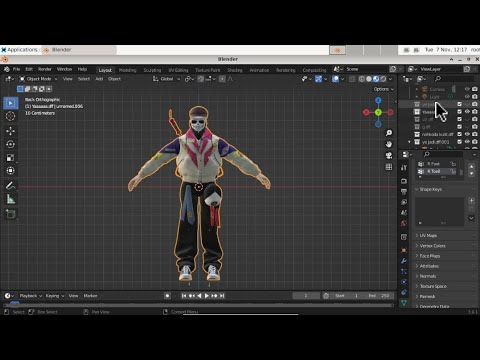Open the Object Data green triangle tab

[404, 303]
